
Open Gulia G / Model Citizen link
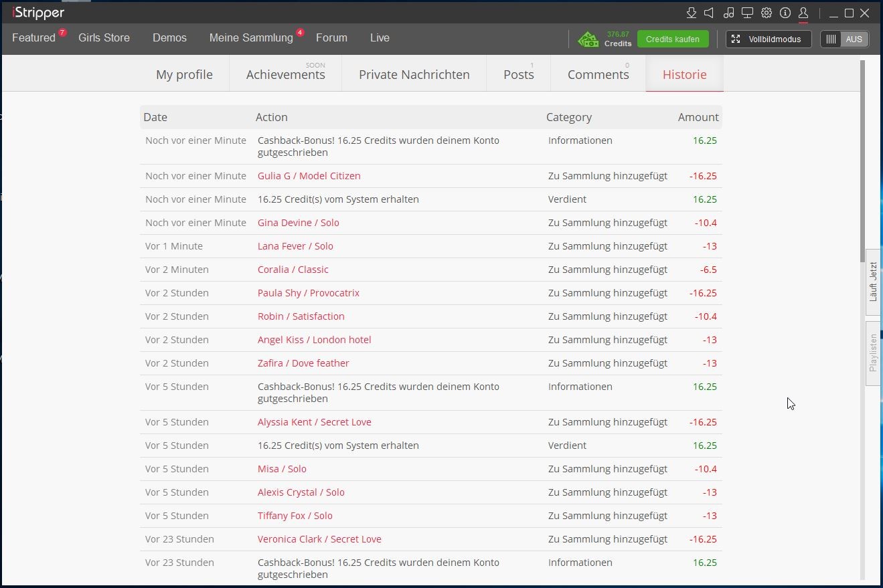(x=309, y=176)
